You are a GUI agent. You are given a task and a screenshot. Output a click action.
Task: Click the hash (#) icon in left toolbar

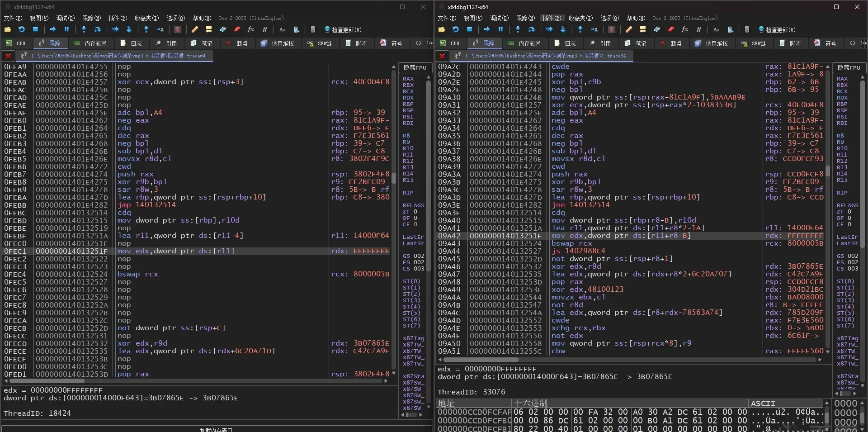pyautogui.click(x=265, y=29)
